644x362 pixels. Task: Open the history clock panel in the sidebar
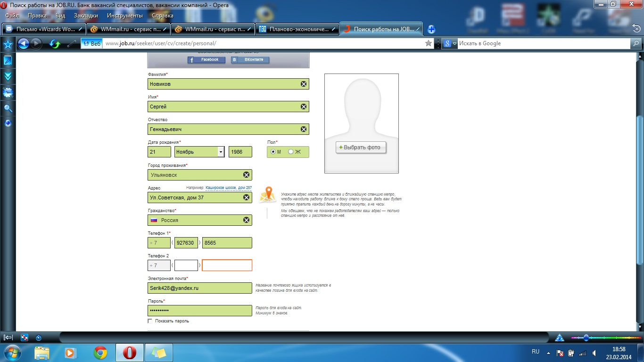(8, 92)
